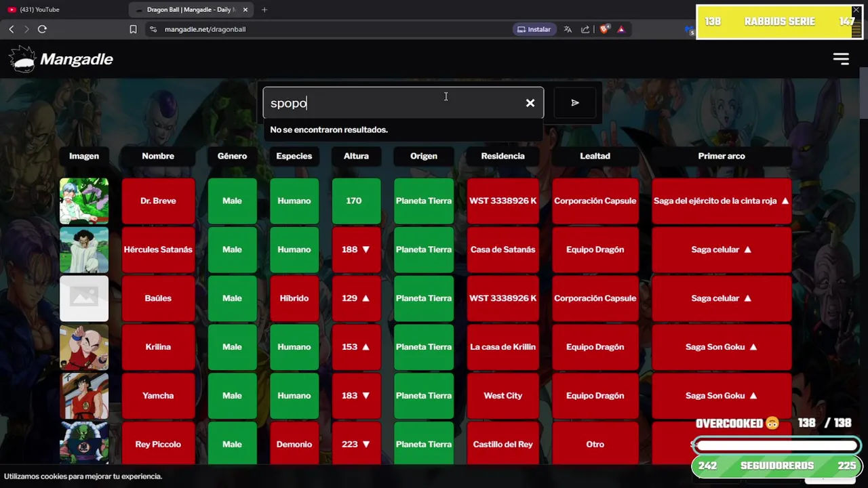Close the Dragon Ball Mangadle tab
This screenshot has width=868, height=488.
pyautogui.click(x=245, y=9)
